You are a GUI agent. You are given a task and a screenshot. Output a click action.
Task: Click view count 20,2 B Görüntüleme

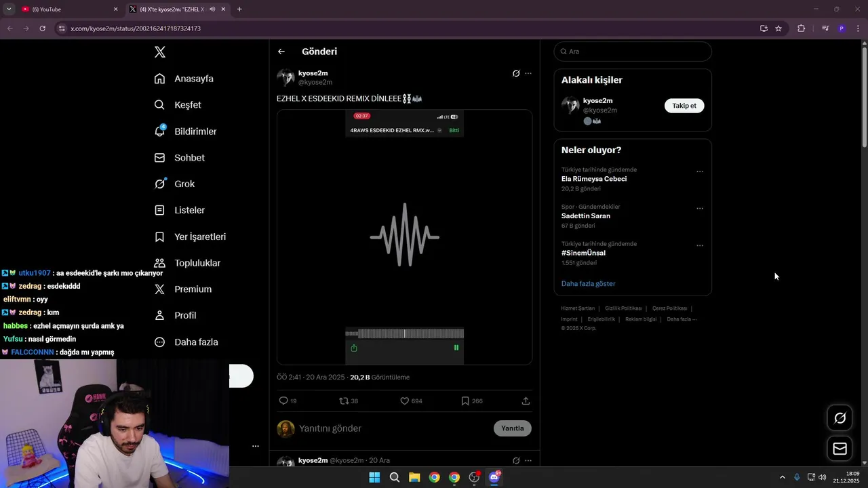click(380, 378)
